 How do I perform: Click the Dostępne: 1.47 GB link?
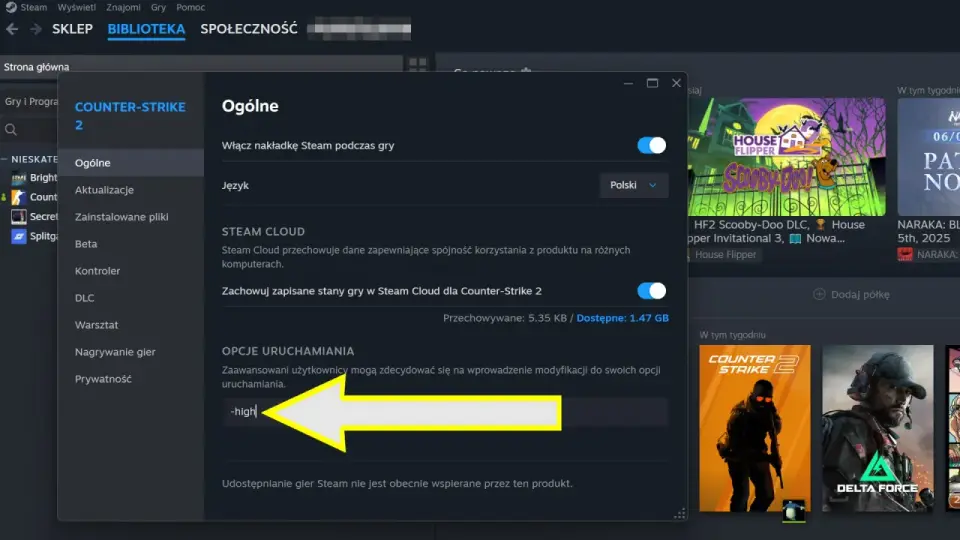(x=623, y=318)
